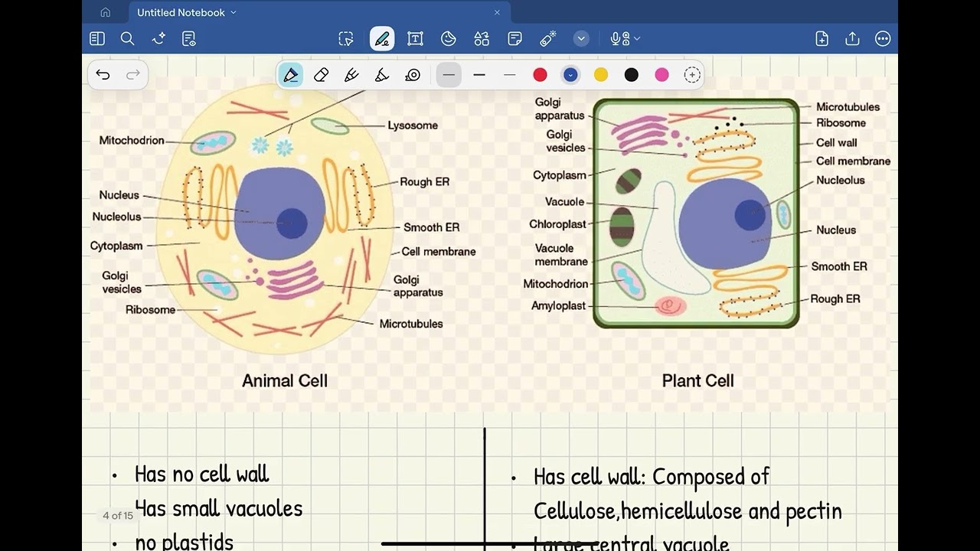
Task: Click the Plant Cell caption
Action: point(697,380)
